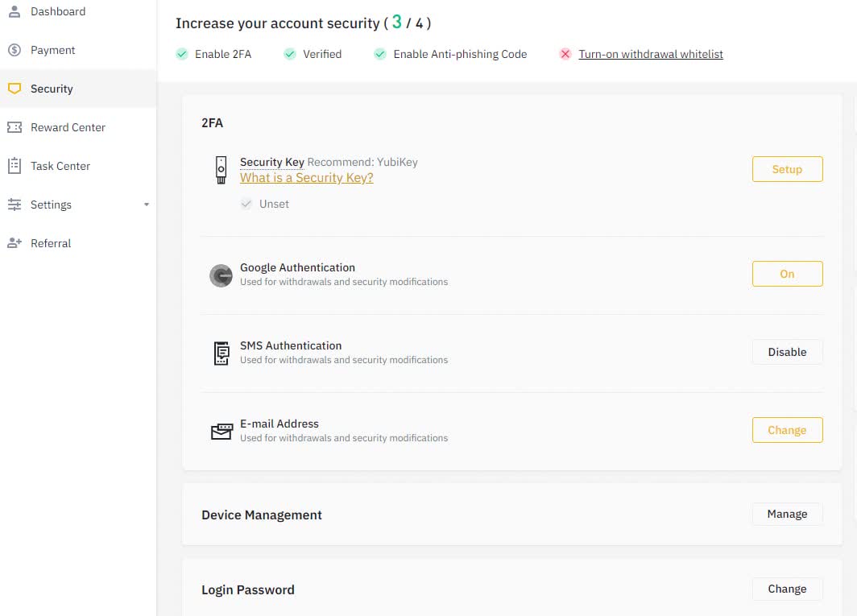Click the Dashboard person icon
The image size is (857, 616).
tap(14, 11)
